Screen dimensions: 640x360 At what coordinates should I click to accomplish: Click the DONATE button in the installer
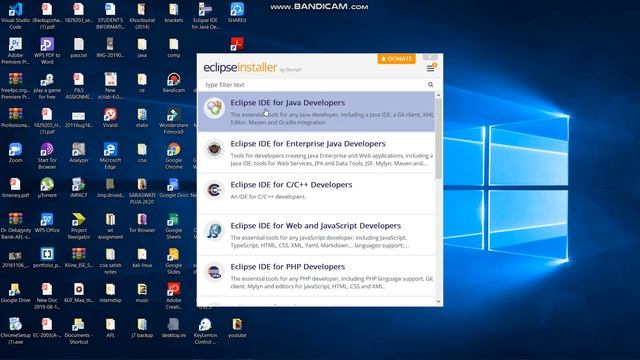click(396, 59)
